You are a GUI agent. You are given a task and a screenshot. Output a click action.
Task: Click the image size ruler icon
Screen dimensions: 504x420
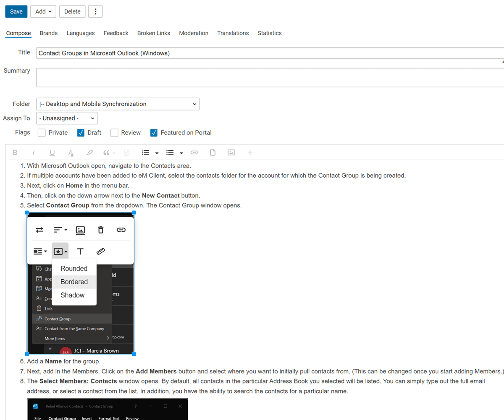[x=100, y=251]
